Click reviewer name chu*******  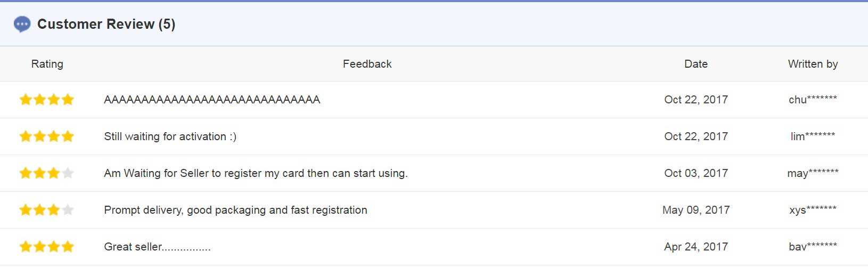(813, 100)
